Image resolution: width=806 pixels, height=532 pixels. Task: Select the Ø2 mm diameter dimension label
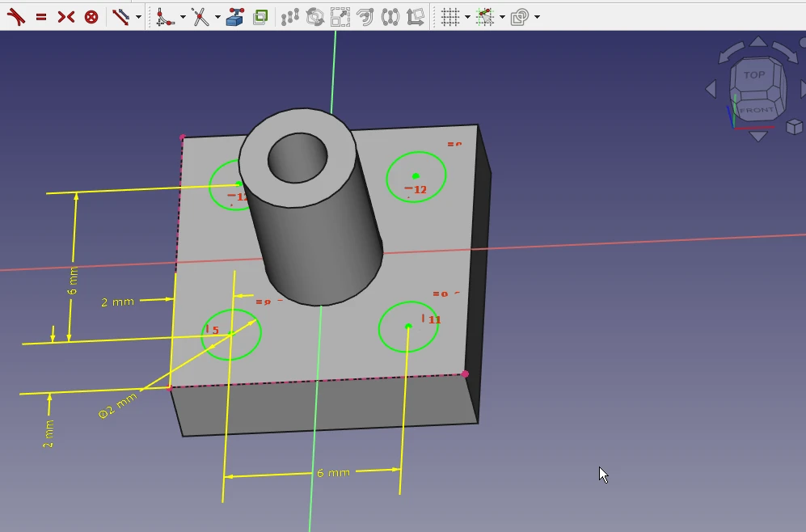pos(118,406)
